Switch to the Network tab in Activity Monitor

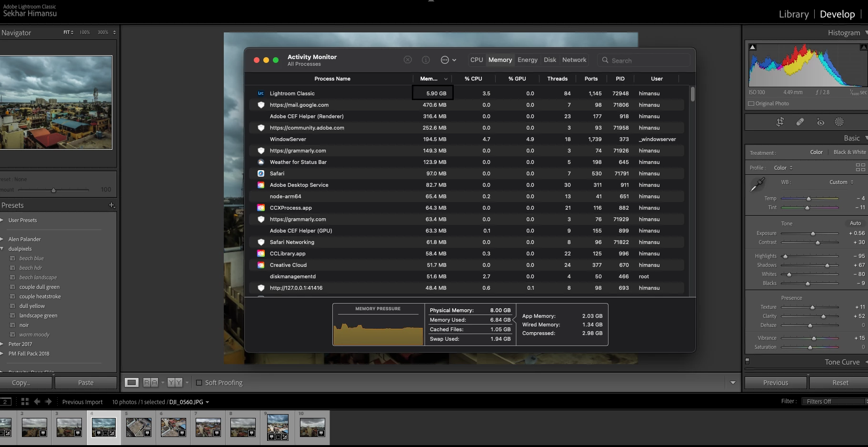click(x=574, y=60)
